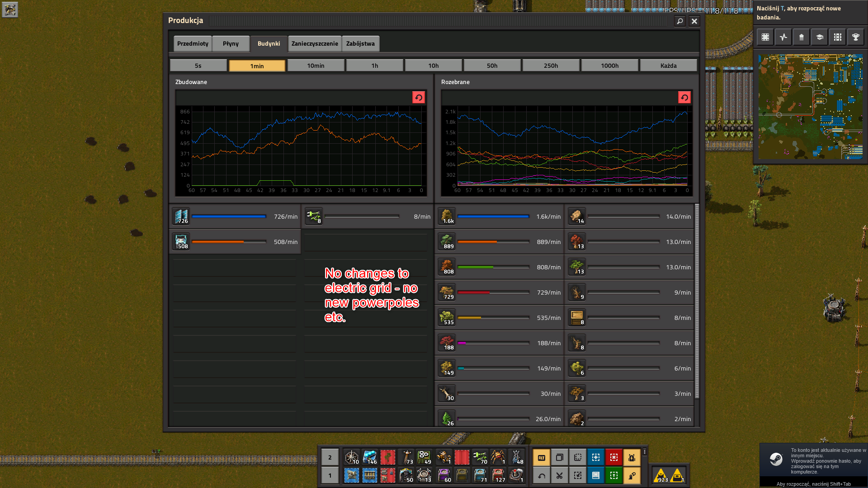
Task: Open the map toggle button by the minimap
Action: [x=765, y=37]
